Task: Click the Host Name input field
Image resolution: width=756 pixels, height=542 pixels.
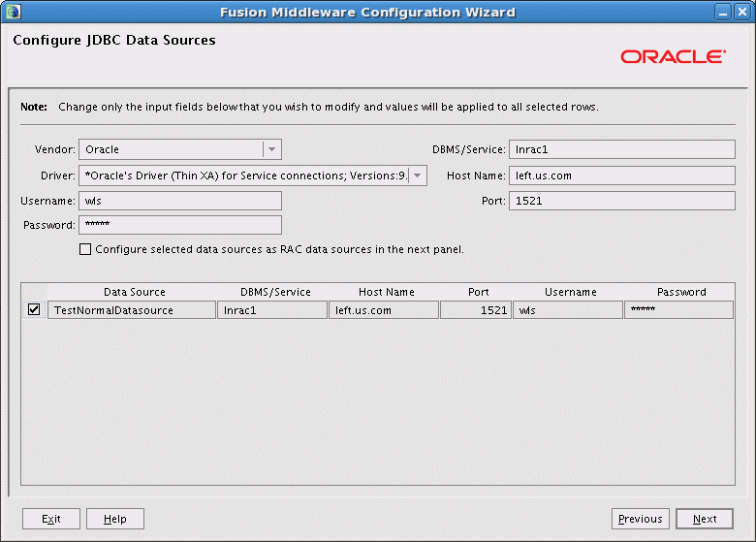Action: 622,175
